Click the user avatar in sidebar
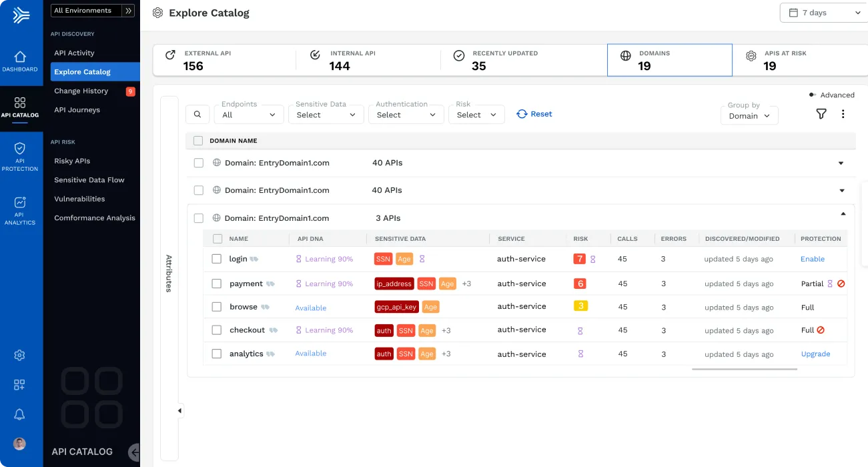 coord(19,444)
